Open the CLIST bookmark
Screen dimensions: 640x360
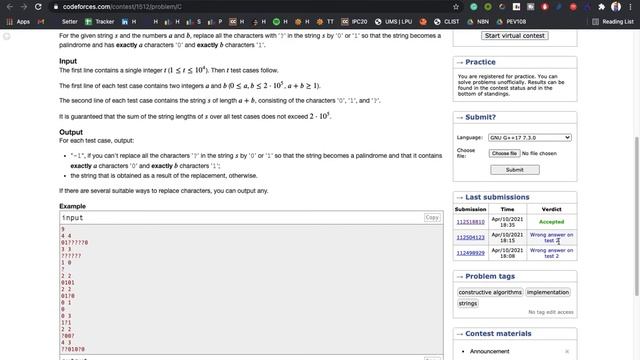447,22
